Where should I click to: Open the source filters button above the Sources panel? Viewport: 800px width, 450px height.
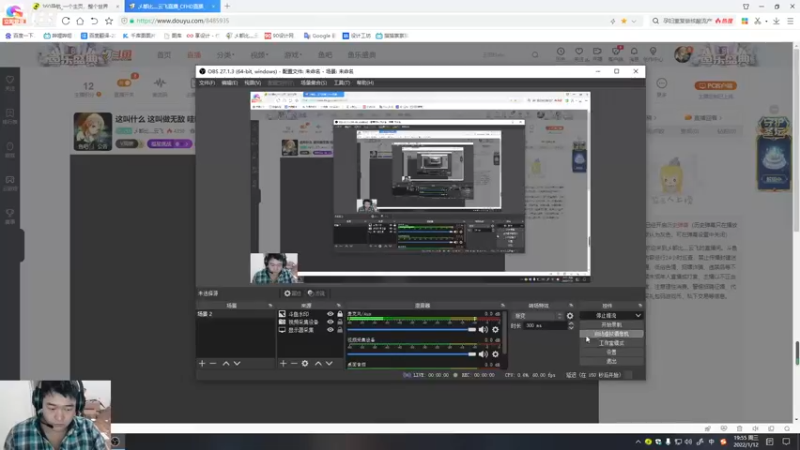(316, 293)
